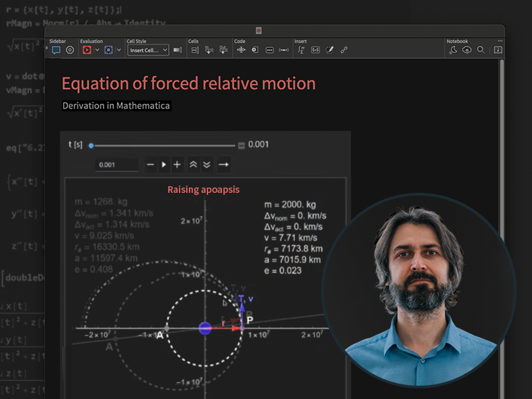Image resolution: width=532 pixels, height=399 pixels.
Task: Click the cell bracket grouping icon
Action: coord(195,51)
